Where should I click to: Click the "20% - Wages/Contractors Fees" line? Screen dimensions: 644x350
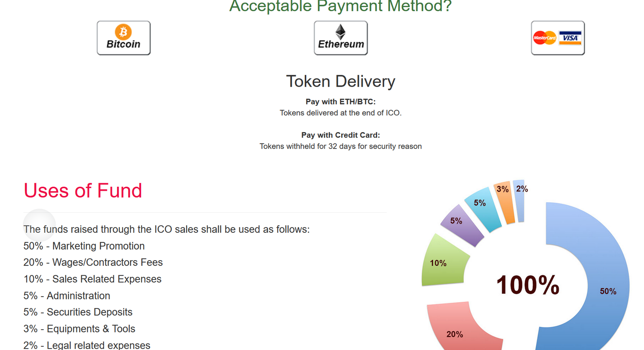(x=93, y=262)
